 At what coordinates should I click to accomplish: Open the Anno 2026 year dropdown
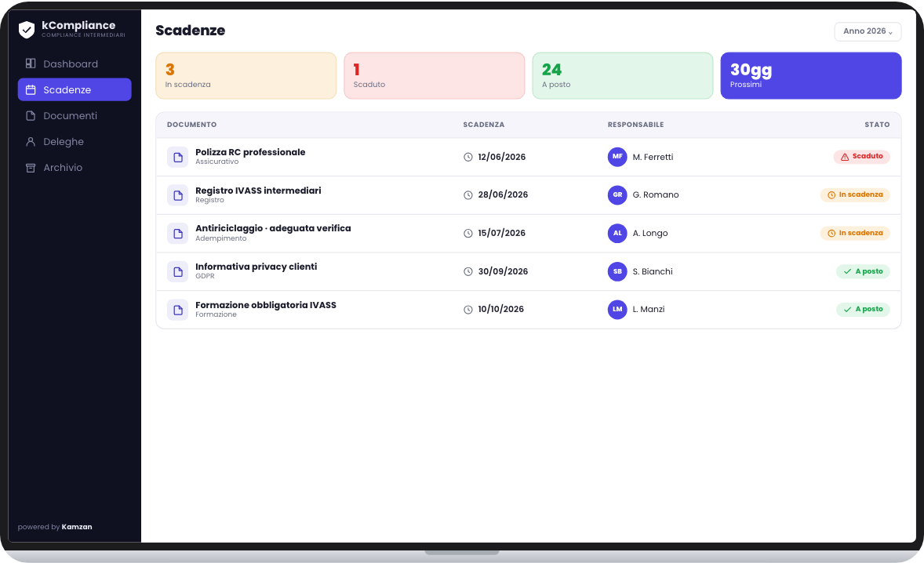tap(868, 31)
